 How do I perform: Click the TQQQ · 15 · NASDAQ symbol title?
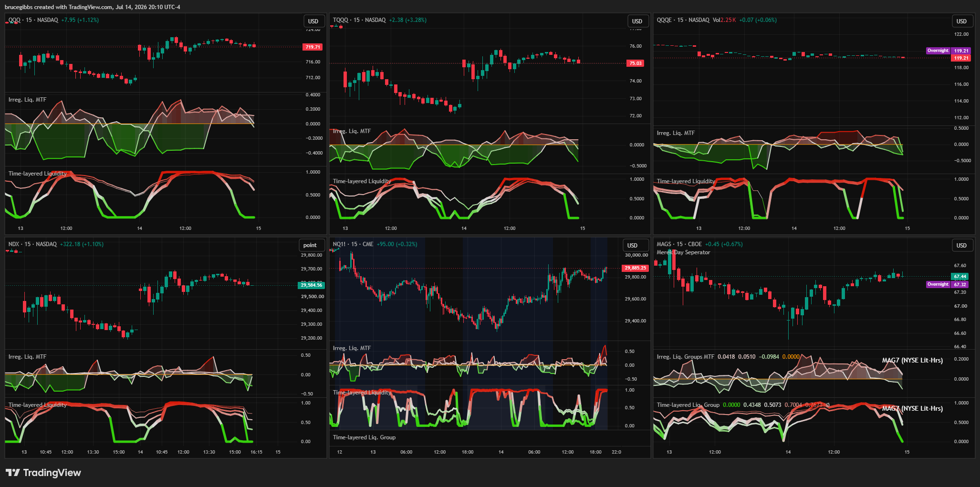point(359,20)
